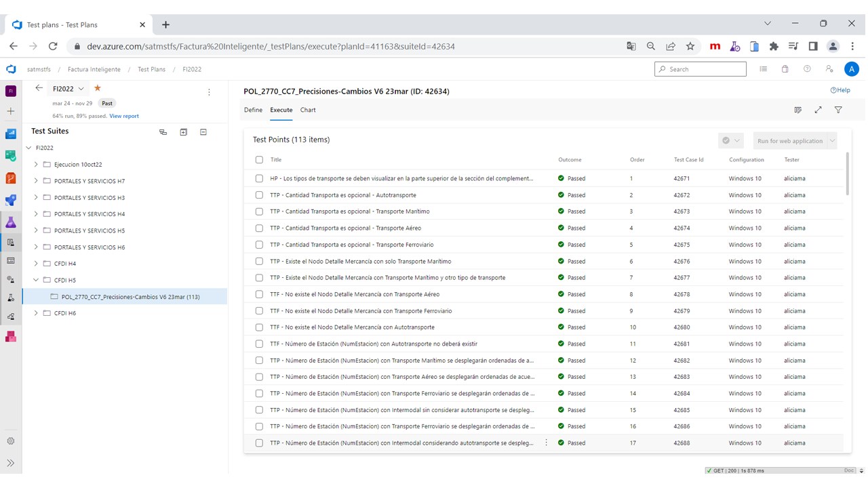The height and width of the screenshot is (488, 868).
Task: Tick the checkbox for test case 42672
Action: (x=259, y=195)
